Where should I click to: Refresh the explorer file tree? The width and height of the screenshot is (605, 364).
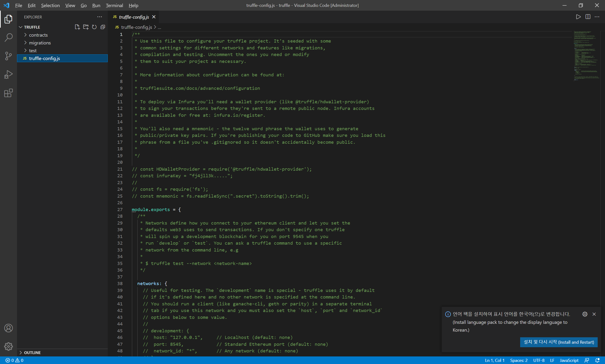point(94,27)
